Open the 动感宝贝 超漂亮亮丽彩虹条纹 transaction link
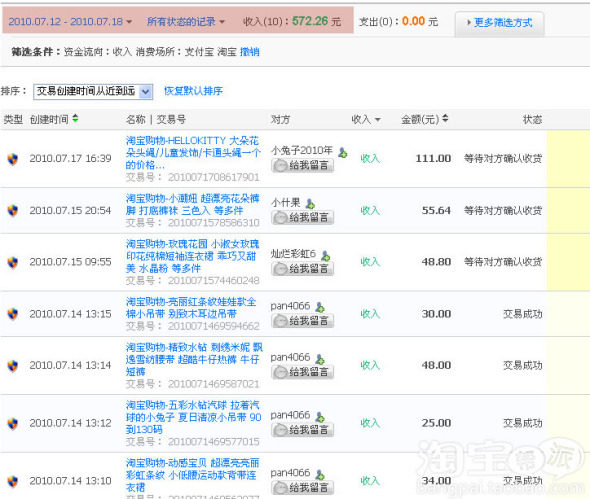Image resolution: width=590 pixels, height=499 pixels. 192,475
